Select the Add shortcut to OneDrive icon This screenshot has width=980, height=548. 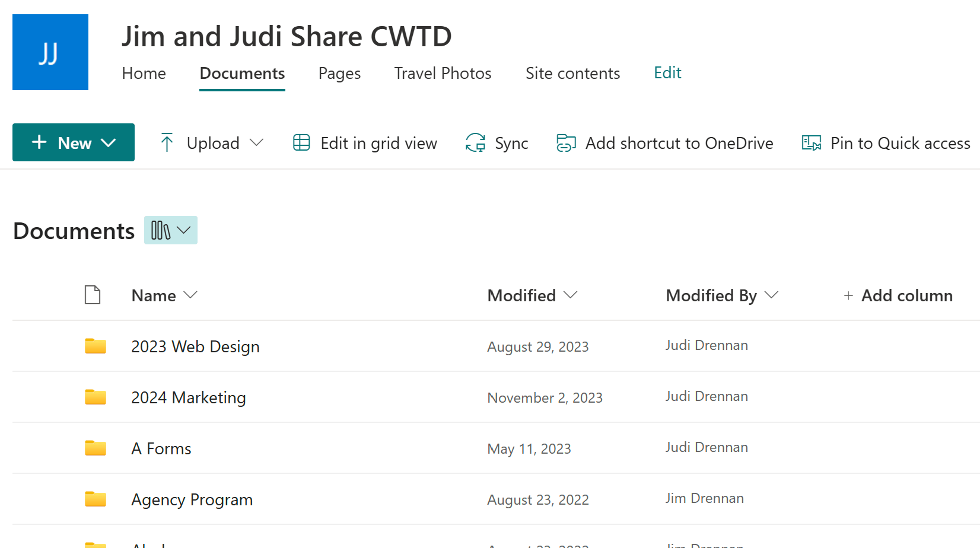click(x=565, y=142)
